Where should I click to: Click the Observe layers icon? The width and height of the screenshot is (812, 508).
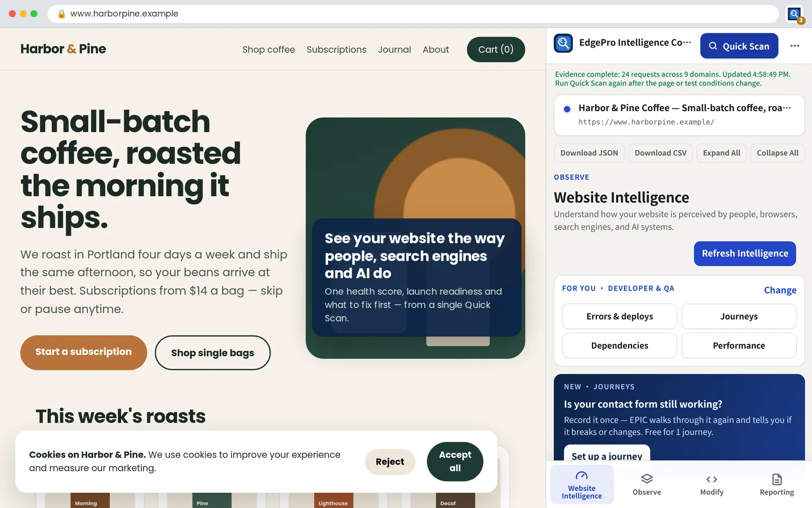coord(647,479)
